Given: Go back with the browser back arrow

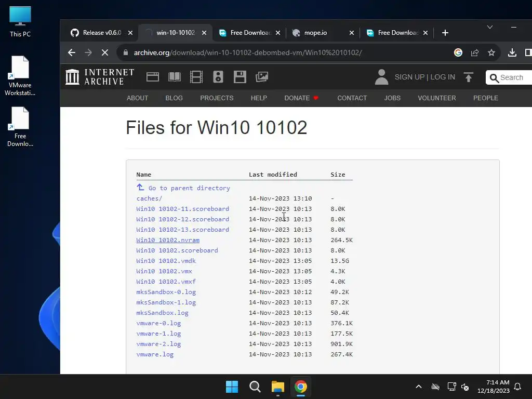Looking at the screenshot, I should [72, 52].
